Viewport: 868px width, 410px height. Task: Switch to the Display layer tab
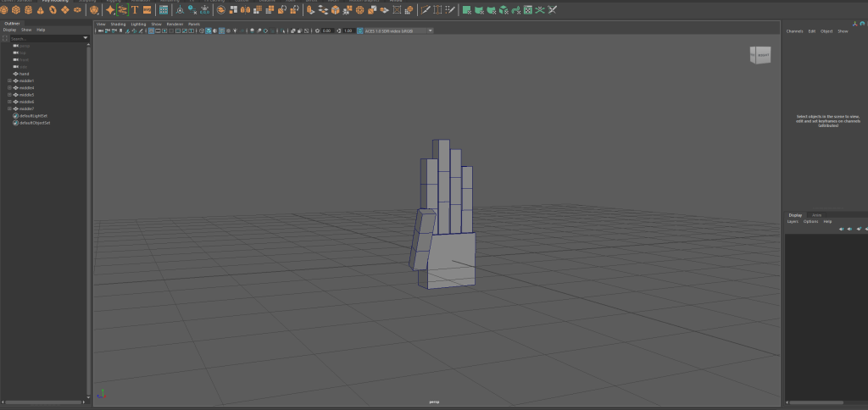pos(795,214)
